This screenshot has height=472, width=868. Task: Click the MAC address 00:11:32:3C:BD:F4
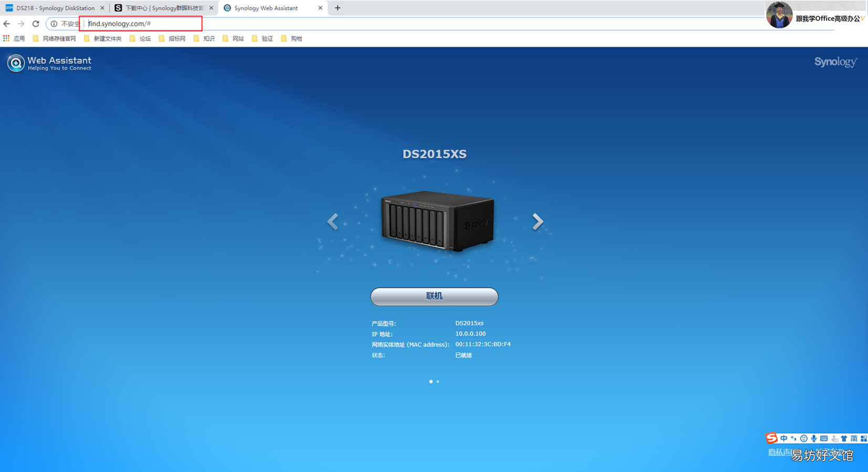point(483,344)
